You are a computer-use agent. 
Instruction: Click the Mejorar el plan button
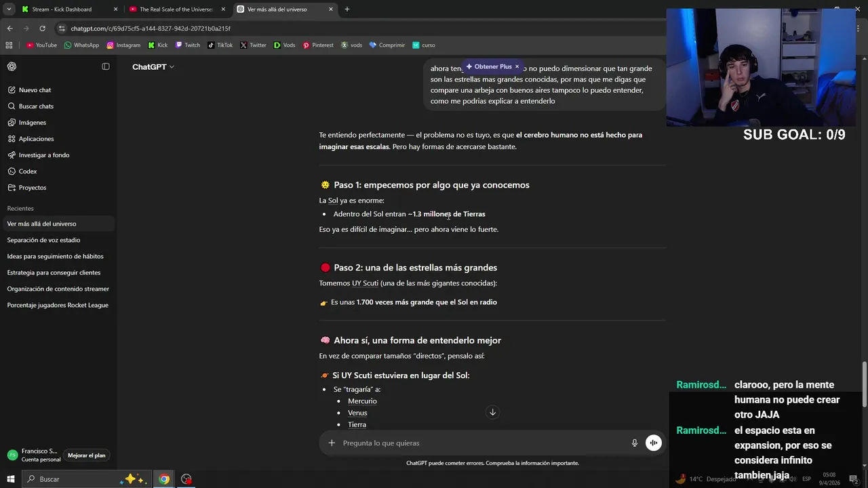click(87, 455)
